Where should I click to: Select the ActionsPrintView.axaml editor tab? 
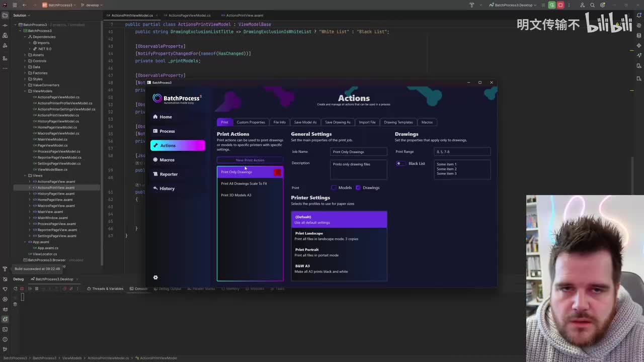tap(245, 16)
